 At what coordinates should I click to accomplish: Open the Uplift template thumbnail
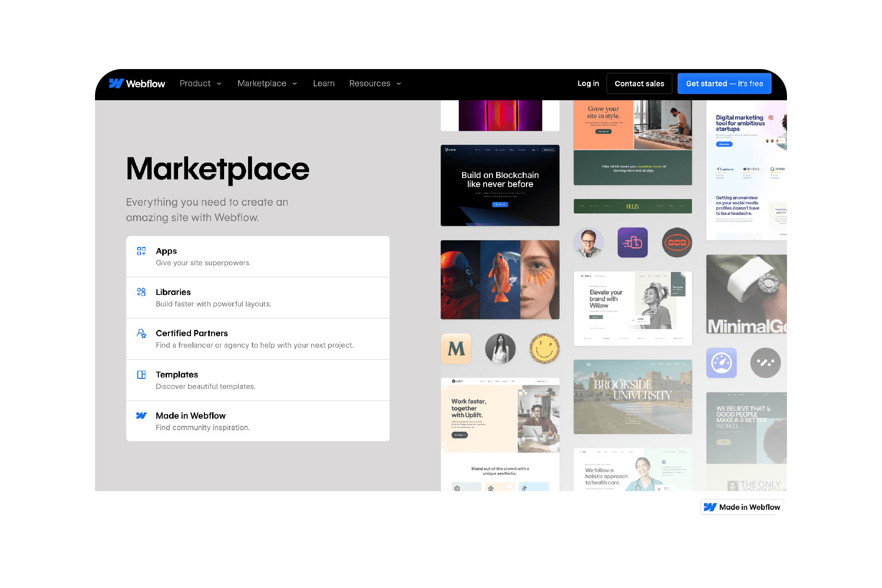(x=500, y=434)
